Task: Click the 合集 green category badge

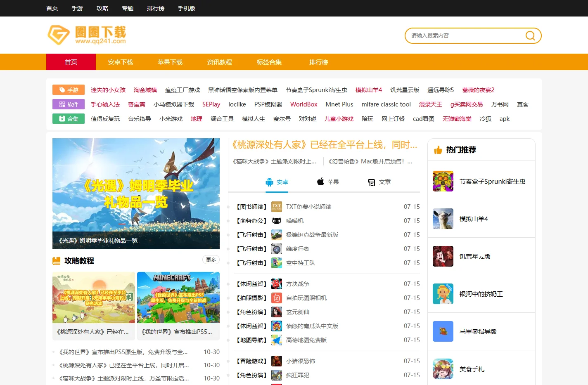Action: 69,119
